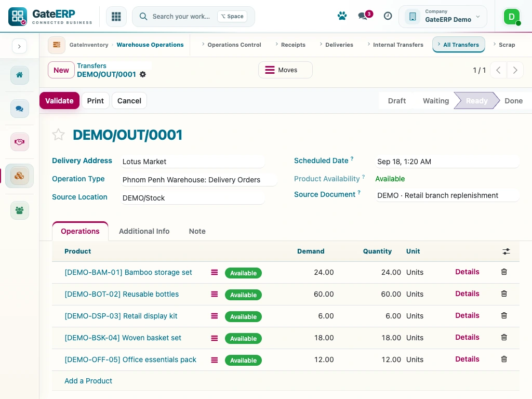The width and height of the screenshot is (532, 399).
Task: Edit the Source Document field
Action: tap(447, 195)
